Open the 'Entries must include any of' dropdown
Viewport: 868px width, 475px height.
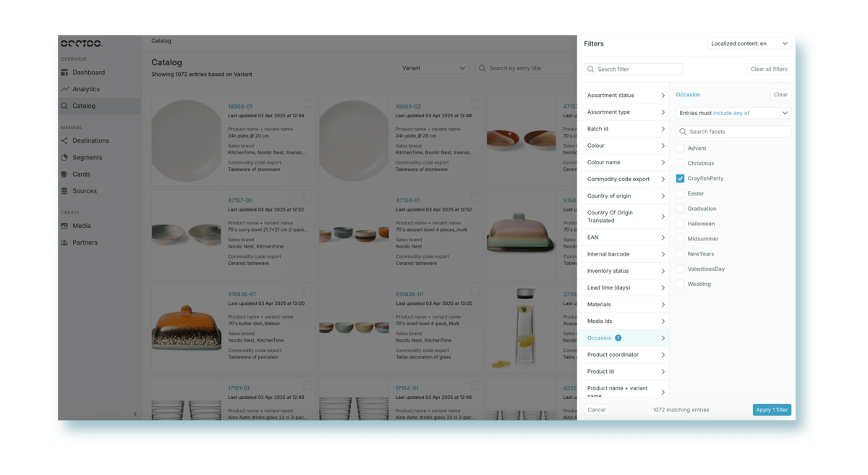tap(733, 113)
